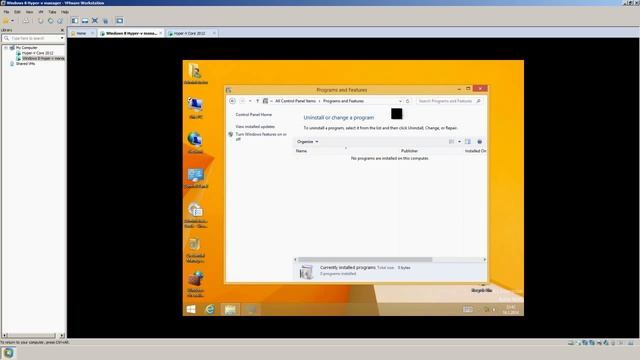The image size is (640, 360).
Task: Open the VM menu
Action: (41, 12)
